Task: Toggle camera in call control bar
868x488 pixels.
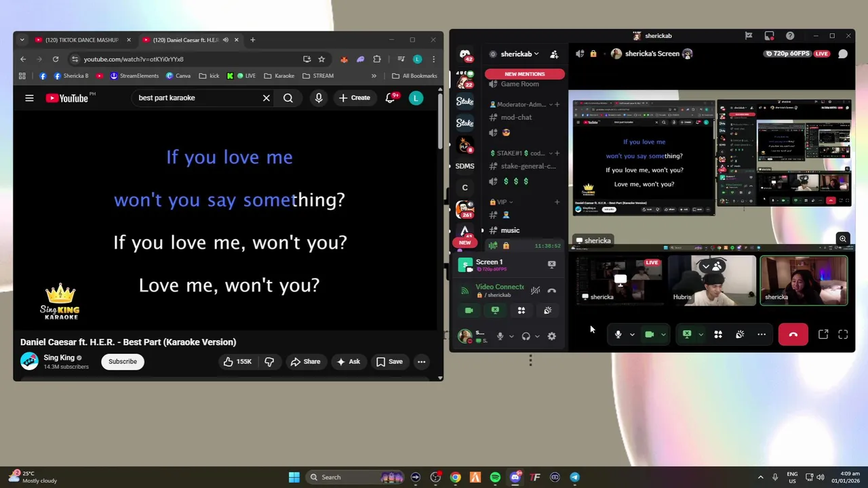Action: 649,334
